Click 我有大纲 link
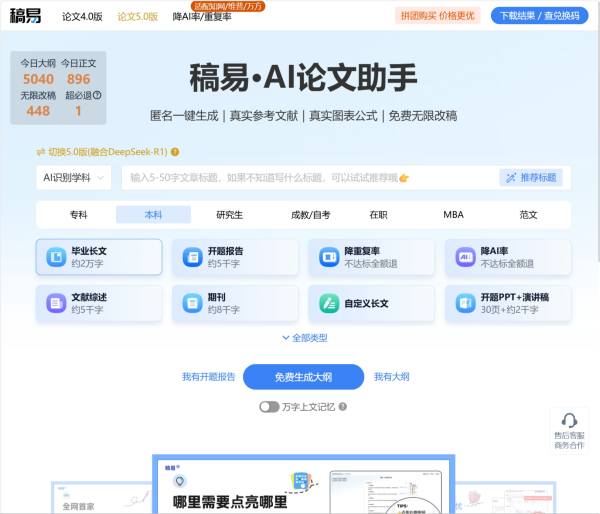The image size is (600, 514). tap(391, 377)
